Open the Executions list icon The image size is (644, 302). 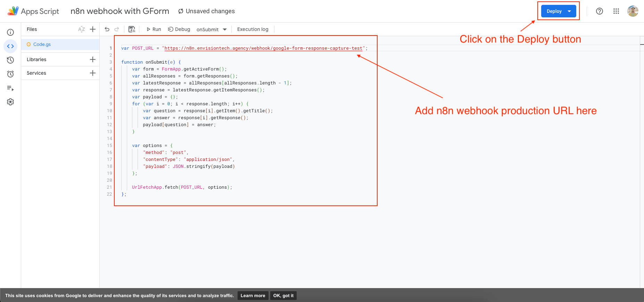pos(10,88)
